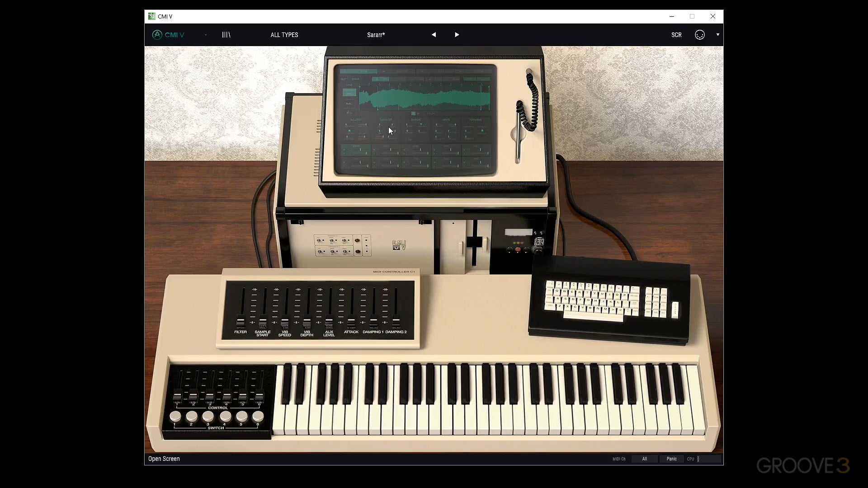Click the forward preset navigation button
The width and height of the screenshot is (868, 488).
click(457, 34)
